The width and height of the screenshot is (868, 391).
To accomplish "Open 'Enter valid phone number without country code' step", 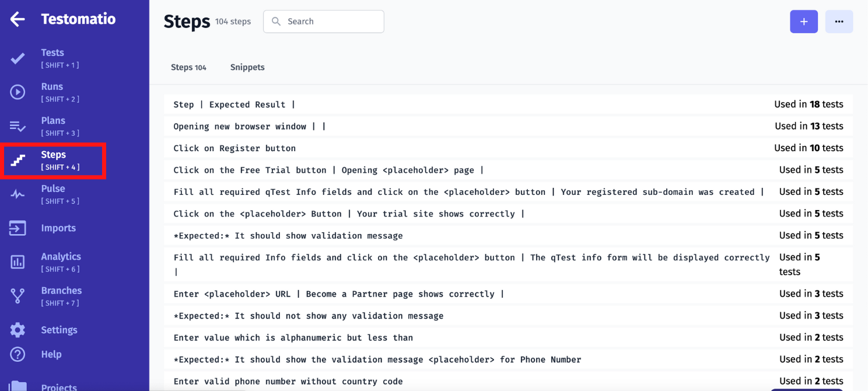I will coord(288,382).
